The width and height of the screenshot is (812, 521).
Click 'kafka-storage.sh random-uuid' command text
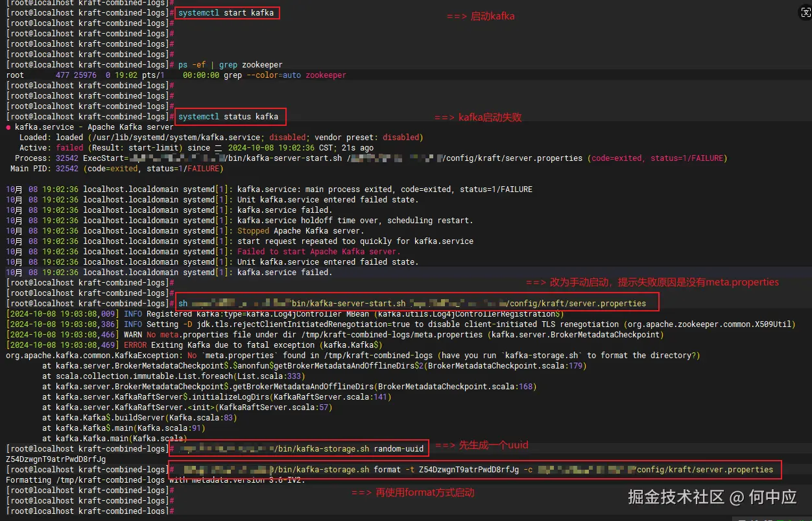coord(359,449)
